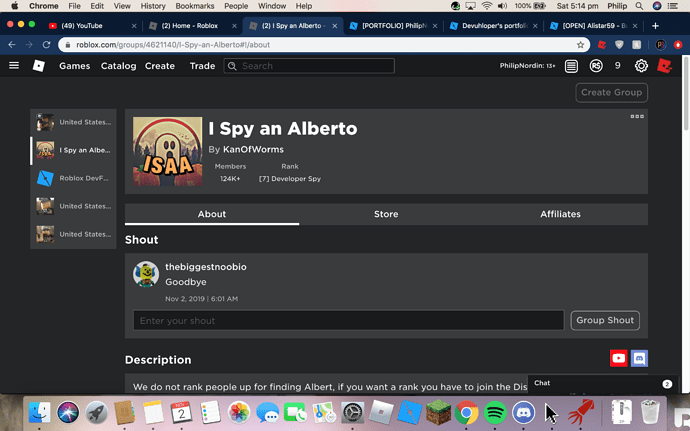Open the group's Discord social link
The width and height of the screenshot is (690, 431).
pos(639,358)
